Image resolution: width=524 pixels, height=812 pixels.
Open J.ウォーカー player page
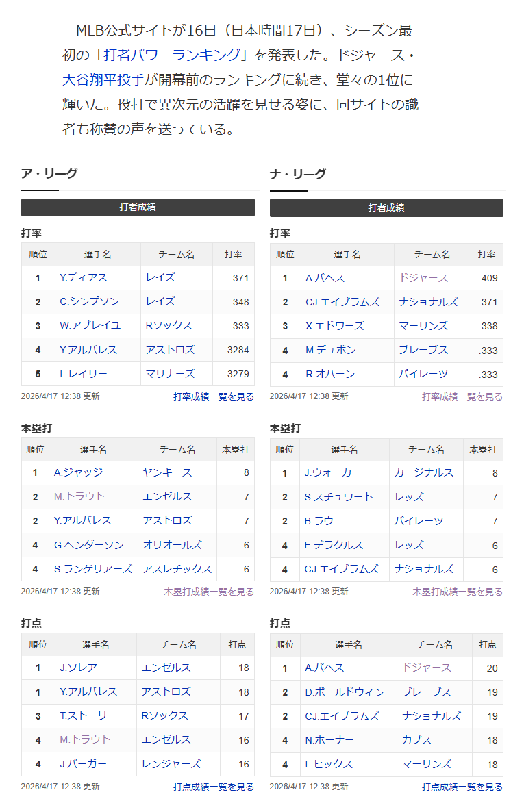click(333, 472)
